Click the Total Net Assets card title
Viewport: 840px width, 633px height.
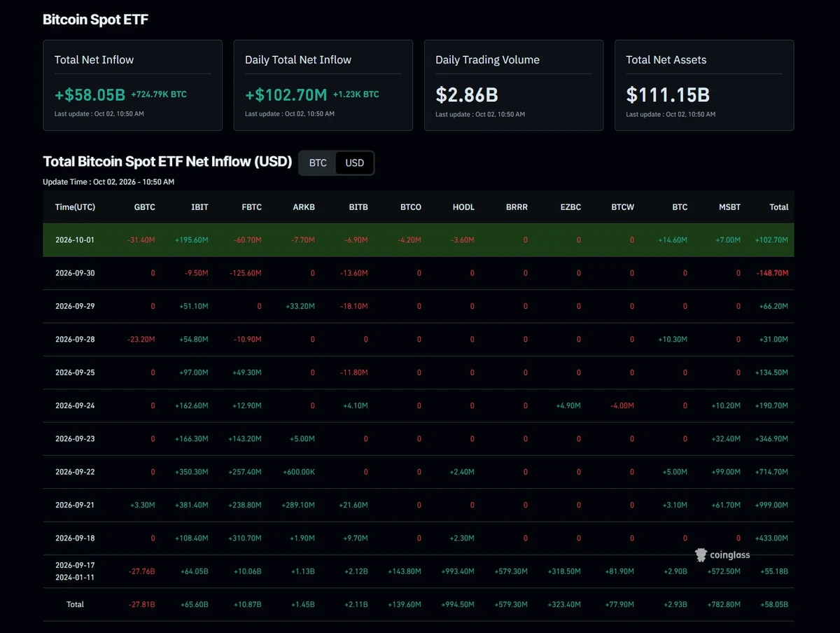point(666,60)
